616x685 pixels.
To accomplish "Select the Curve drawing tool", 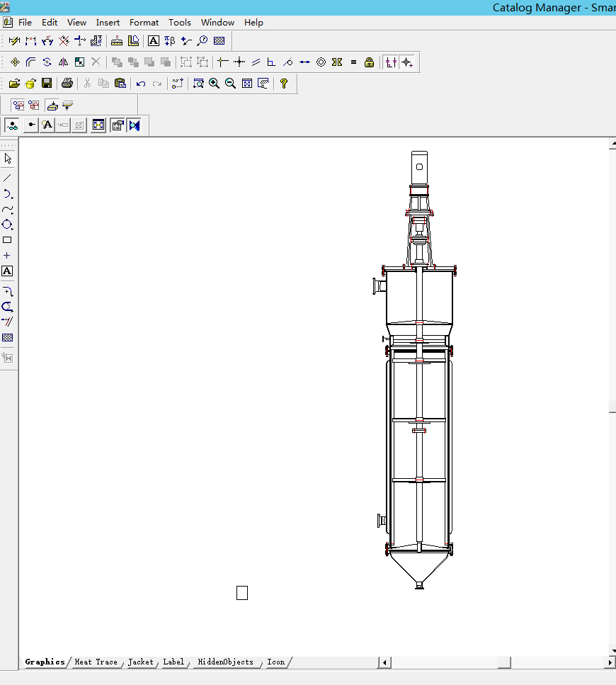I will 7,210.
